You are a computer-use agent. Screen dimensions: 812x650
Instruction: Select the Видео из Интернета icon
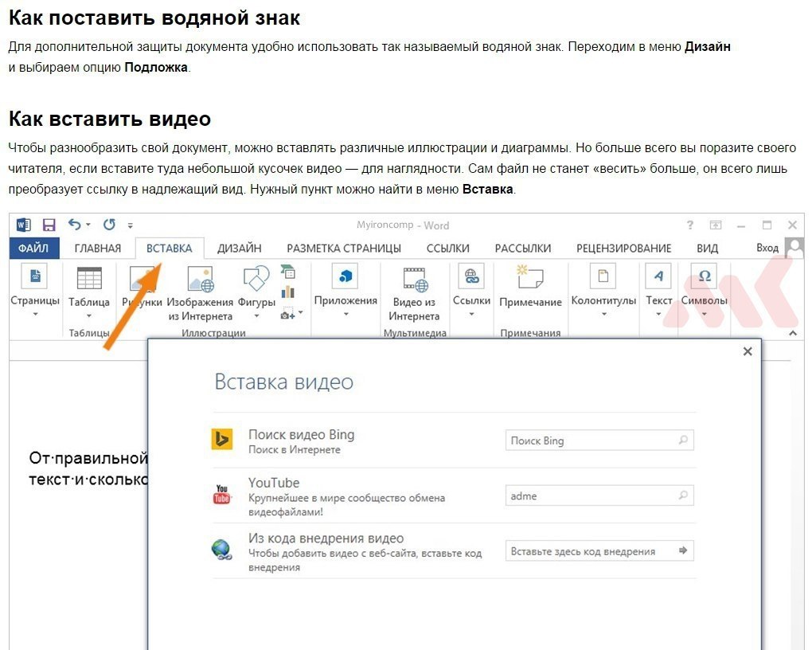(414, 280)
